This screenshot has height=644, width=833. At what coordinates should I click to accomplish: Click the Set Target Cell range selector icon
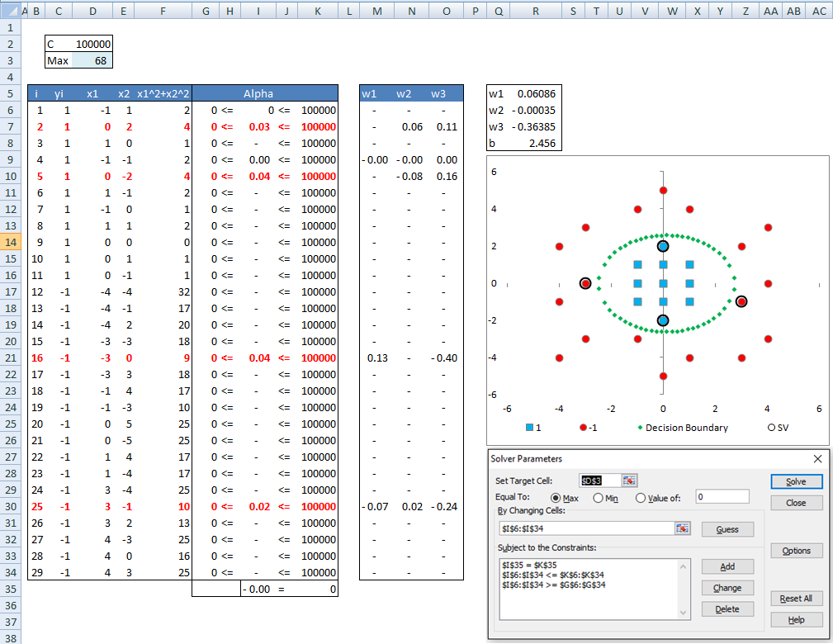(x=630, y=481)
